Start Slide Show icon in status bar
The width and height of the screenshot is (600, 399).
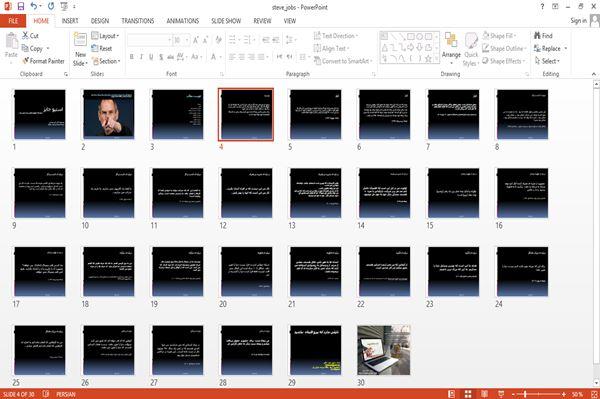click(x=501, y=394)
